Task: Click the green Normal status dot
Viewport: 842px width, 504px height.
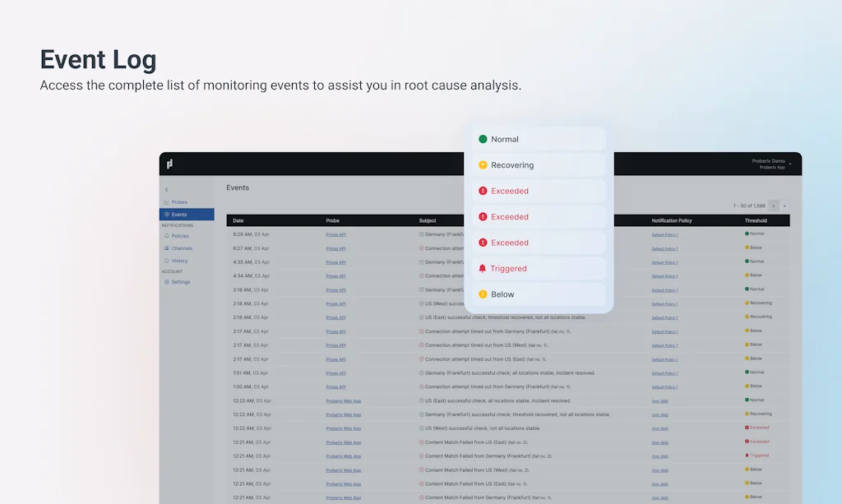Action: (483, 139)
